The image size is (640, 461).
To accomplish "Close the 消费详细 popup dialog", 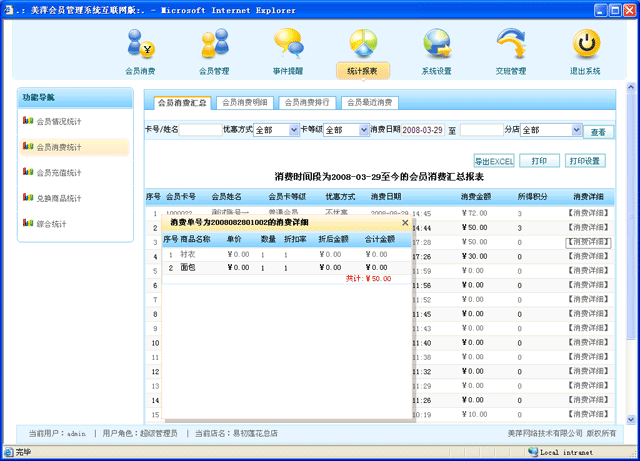I will click(405, 223).
